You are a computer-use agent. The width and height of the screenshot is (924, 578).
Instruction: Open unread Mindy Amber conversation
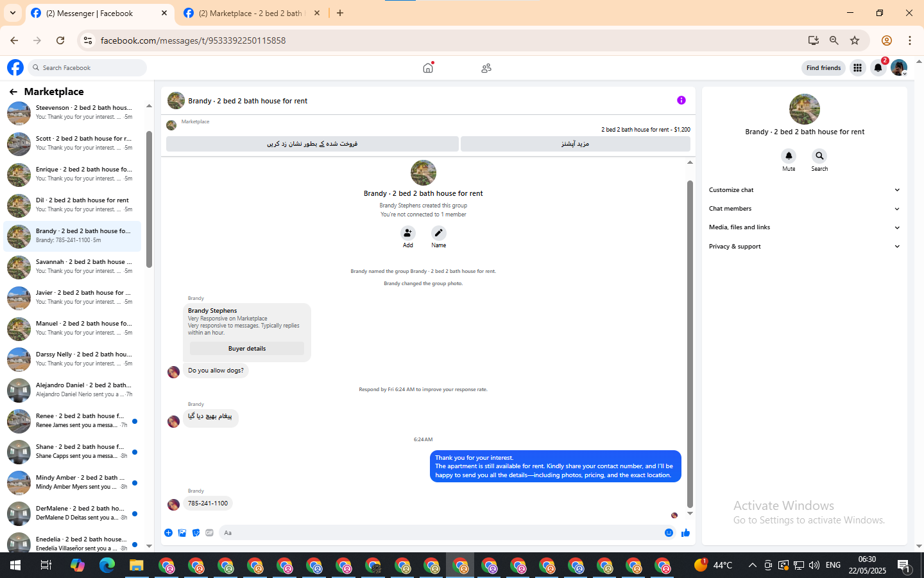73,483
